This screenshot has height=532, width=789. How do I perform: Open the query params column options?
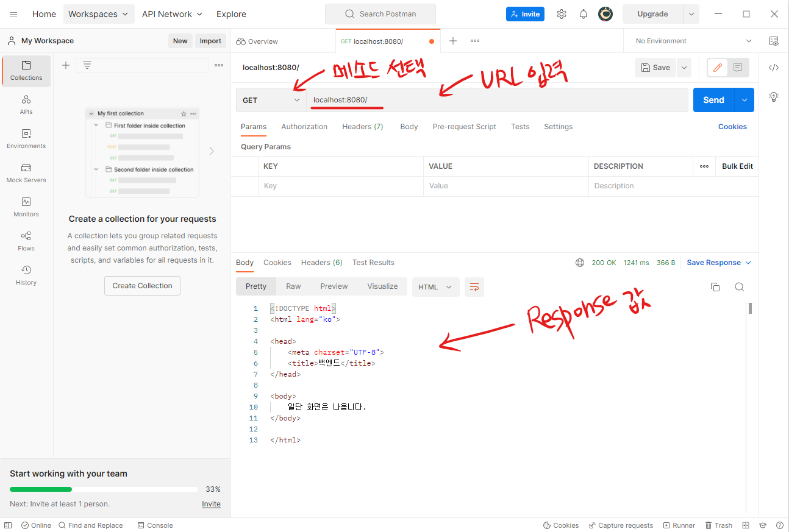tap(704, 166)
